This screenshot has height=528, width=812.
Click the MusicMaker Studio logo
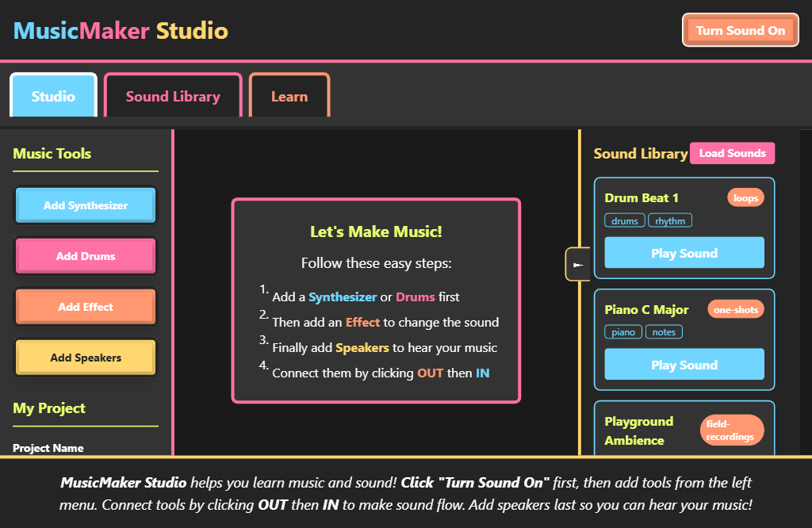pyautogui.click(x=120, y=29)
